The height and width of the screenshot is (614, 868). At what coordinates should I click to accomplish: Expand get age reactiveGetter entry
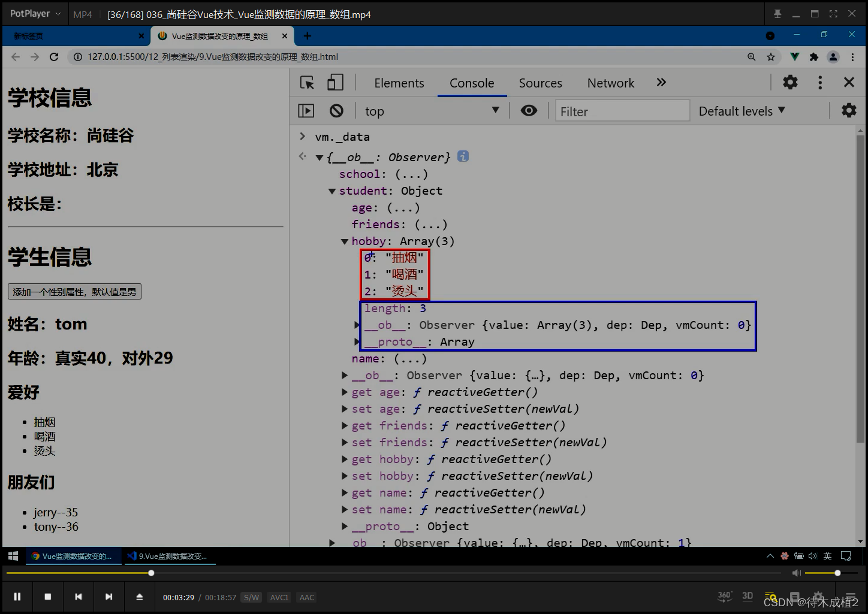[345, 392]
